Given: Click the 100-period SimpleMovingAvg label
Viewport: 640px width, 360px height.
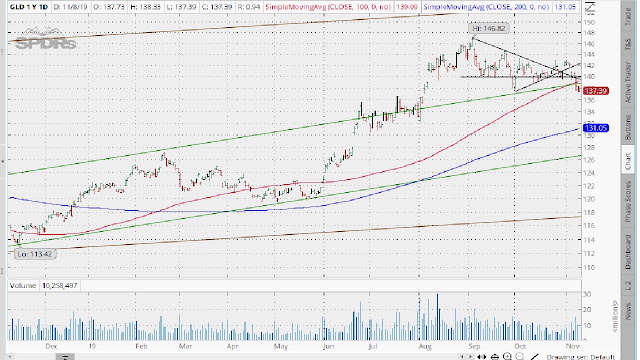Looking at the screenshot, I should (x=328, y=7).
